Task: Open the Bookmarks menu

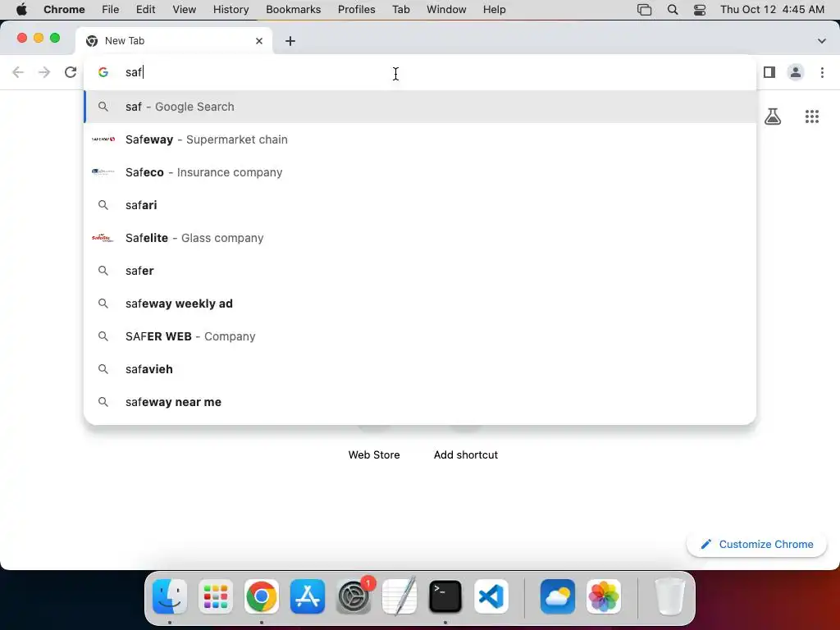Action: [x=293, y=9]
